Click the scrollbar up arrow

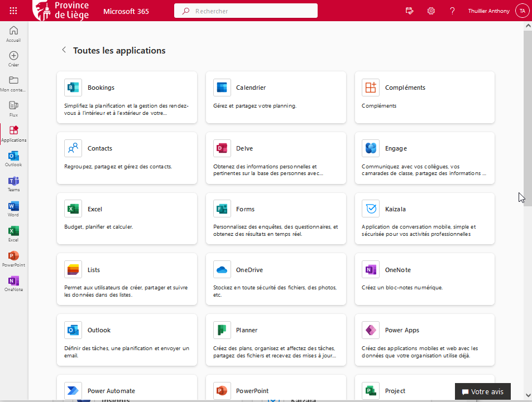(x=528, y=26)
